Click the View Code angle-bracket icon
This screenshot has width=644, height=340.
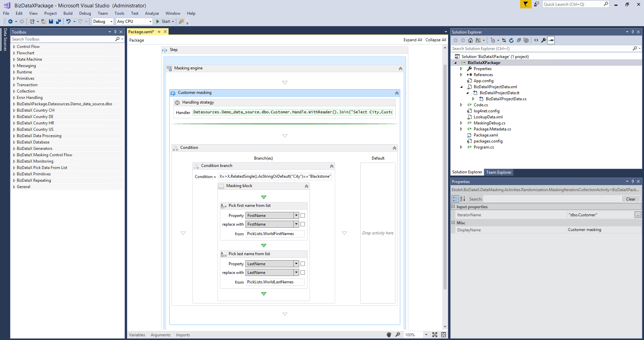pyautogui.click(x=536, y=40)
